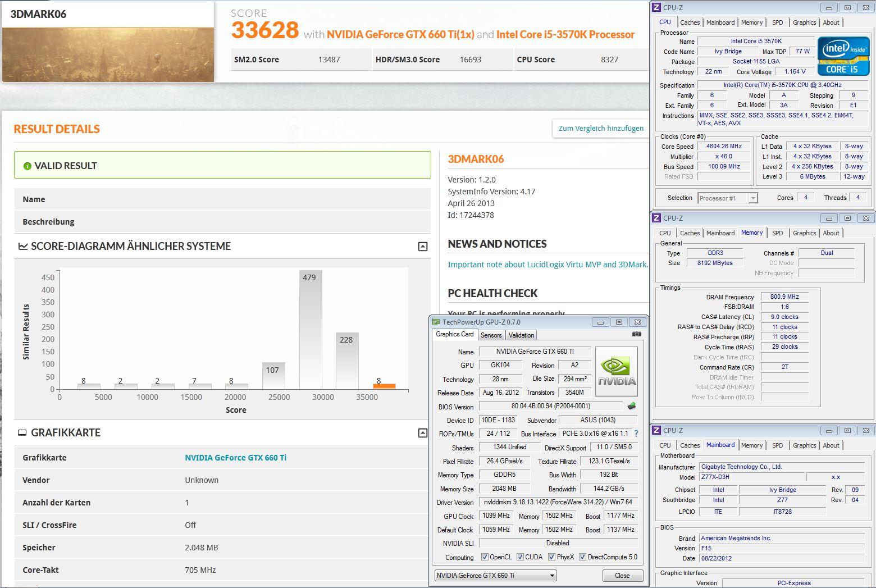Open Memory tab in CPU-Z Mainboard window
Viewport: 876px width, 588px height.
point(752,445)
